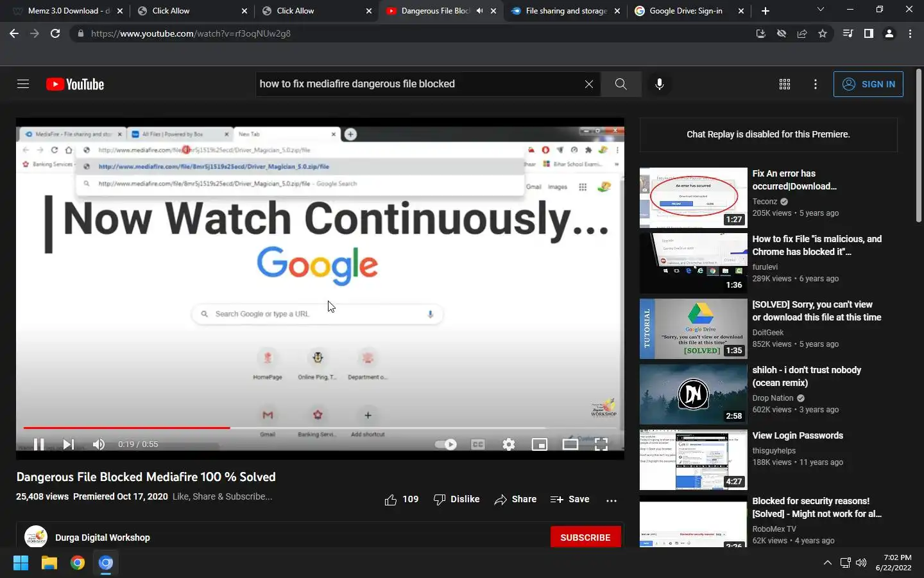Screen dimensions: 924x578
Task: Click the SIGN IN button
Action: coord(868,84)
